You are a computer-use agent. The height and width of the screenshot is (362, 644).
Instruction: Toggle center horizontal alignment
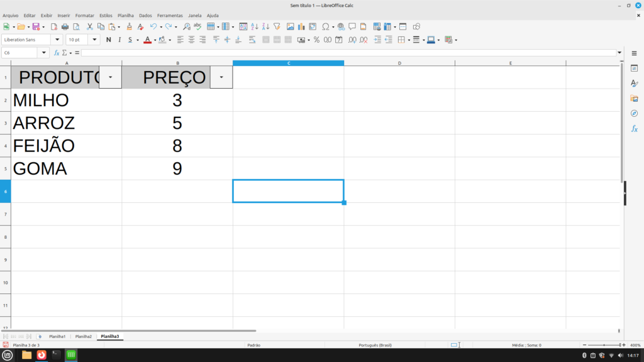coord(191,40)
